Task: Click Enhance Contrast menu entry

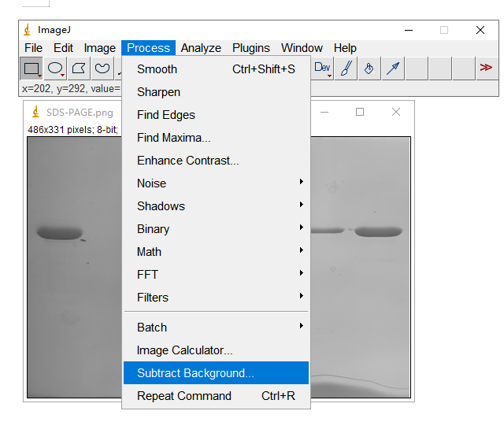Action: click(187, 161)
